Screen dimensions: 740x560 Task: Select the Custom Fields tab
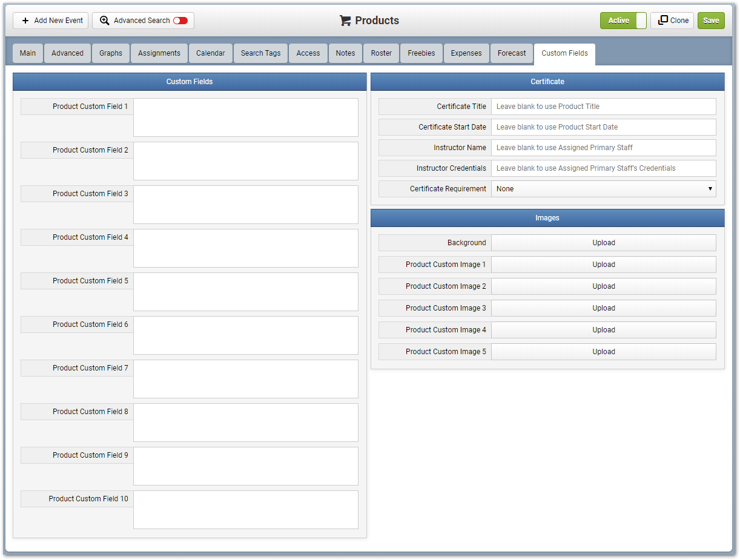click(564, 53)
